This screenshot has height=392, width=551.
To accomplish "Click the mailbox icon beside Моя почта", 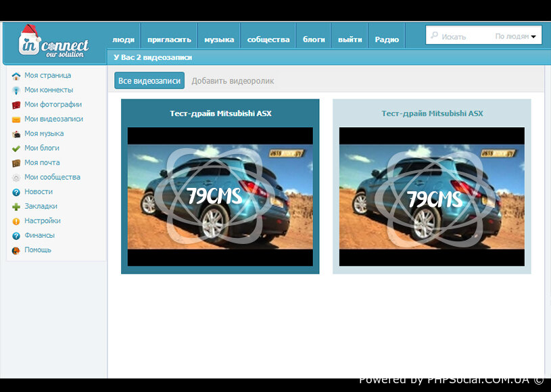I will pyautogui.click(x=16, y=163).
